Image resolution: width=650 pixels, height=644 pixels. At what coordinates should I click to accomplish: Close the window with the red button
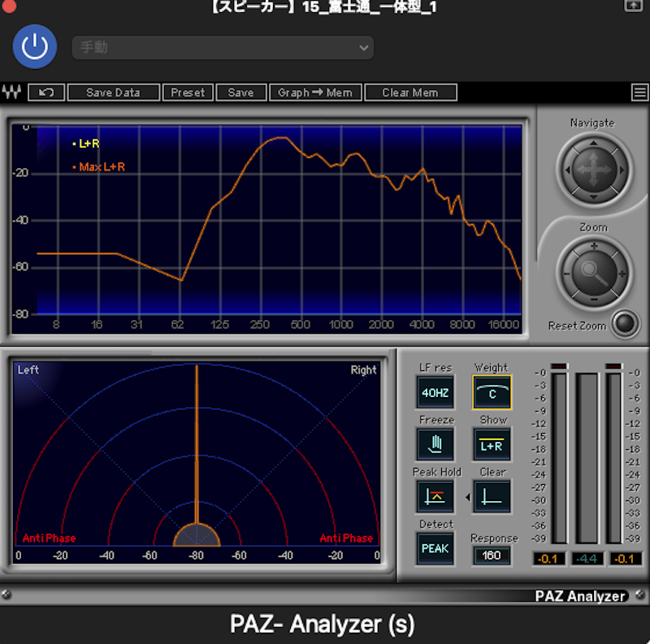[9, 6]
